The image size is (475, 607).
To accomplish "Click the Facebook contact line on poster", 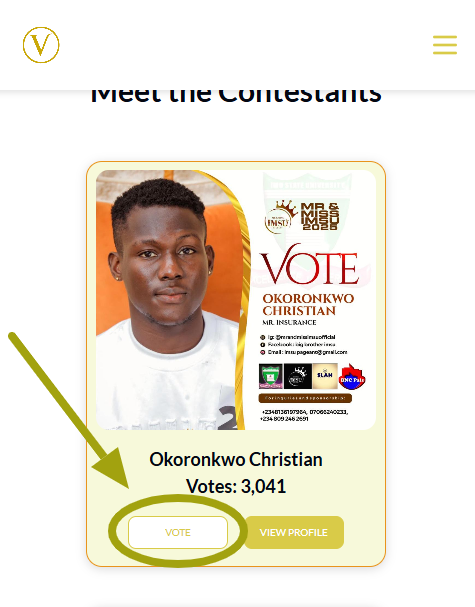I will 297,345.
